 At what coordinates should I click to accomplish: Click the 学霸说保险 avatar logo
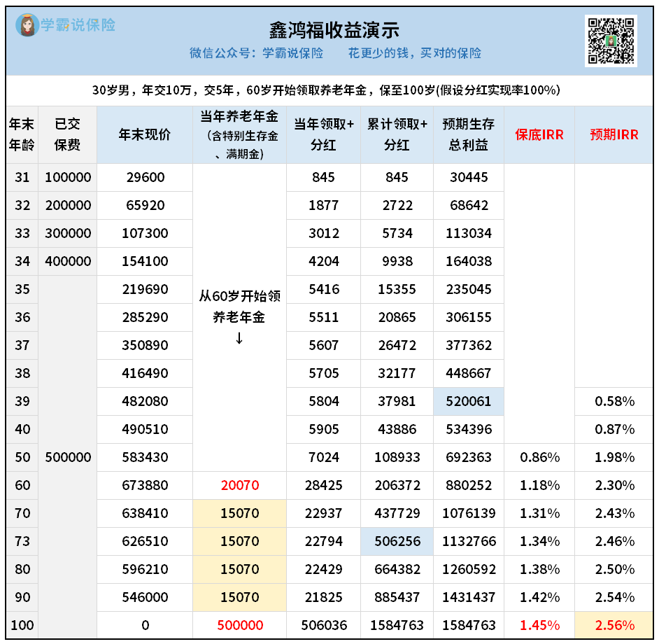(27, 25)
